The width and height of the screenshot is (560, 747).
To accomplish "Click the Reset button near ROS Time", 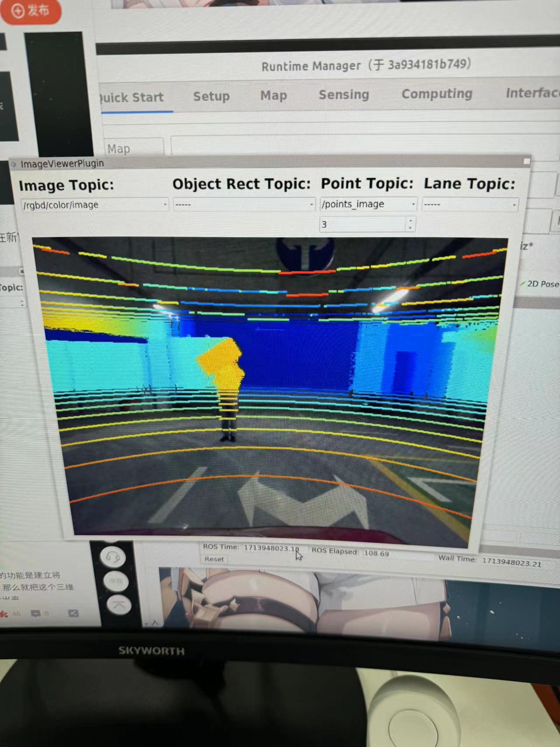I will (214, 559).
